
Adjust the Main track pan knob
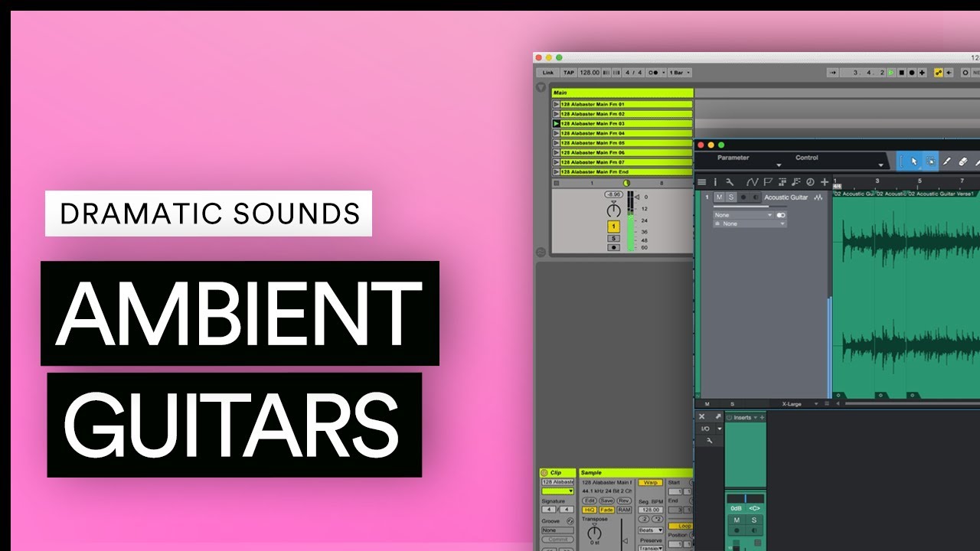613,210
